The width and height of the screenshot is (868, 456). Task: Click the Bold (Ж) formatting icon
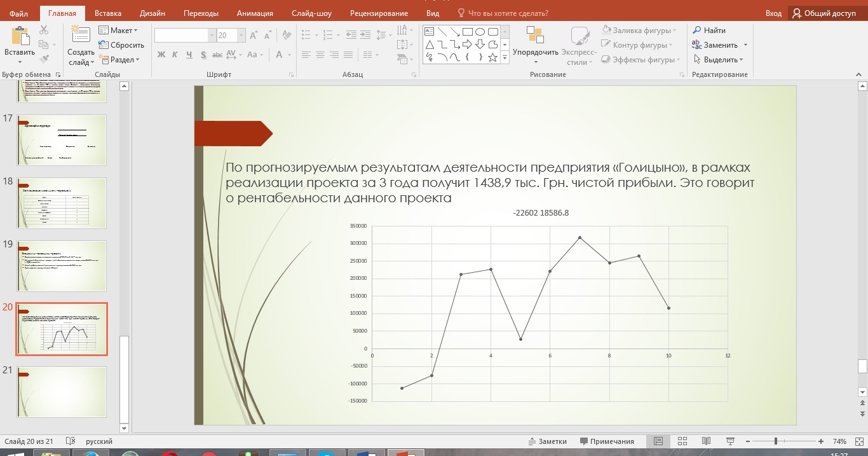(x=161, y=55)
